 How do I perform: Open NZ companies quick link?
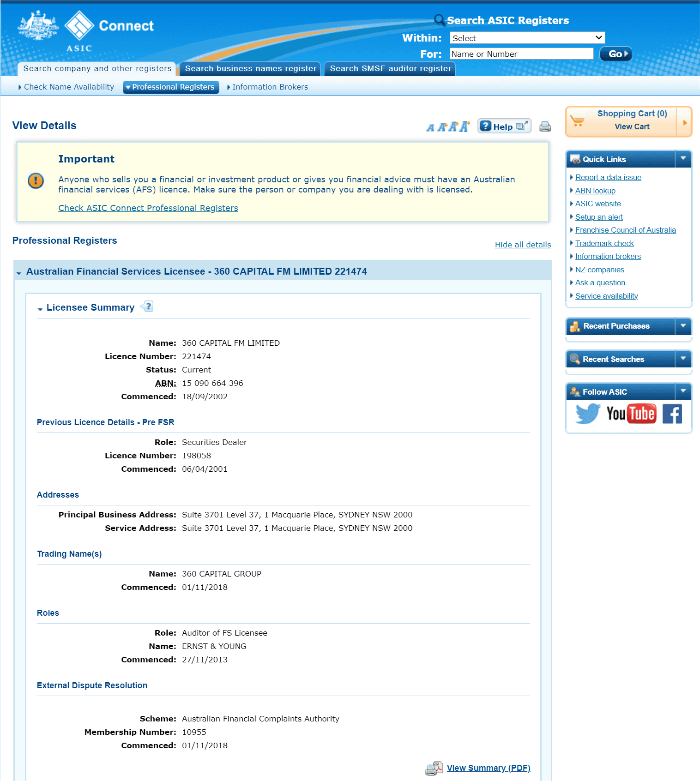599,270
